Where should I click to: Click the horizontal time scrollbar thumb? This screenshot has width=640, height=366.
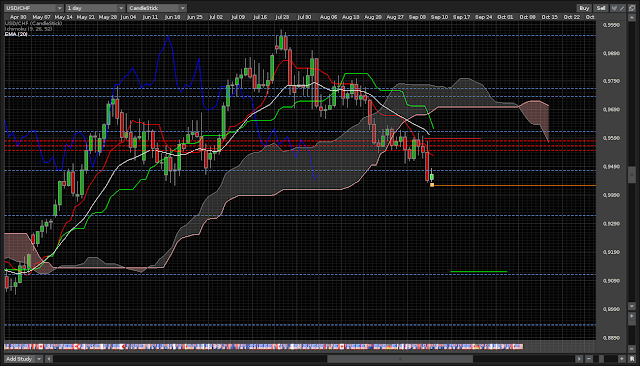[400, 359]
